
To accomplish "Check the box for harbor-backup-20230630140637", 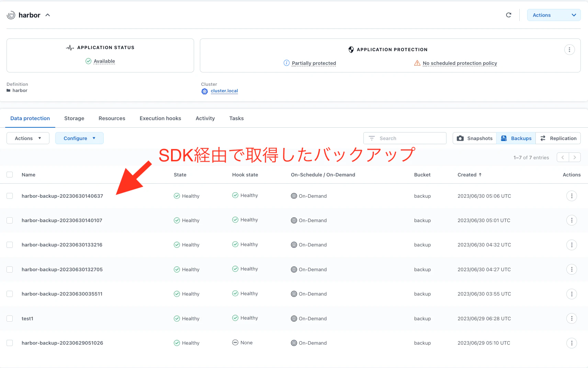I will tap(10, 196).
